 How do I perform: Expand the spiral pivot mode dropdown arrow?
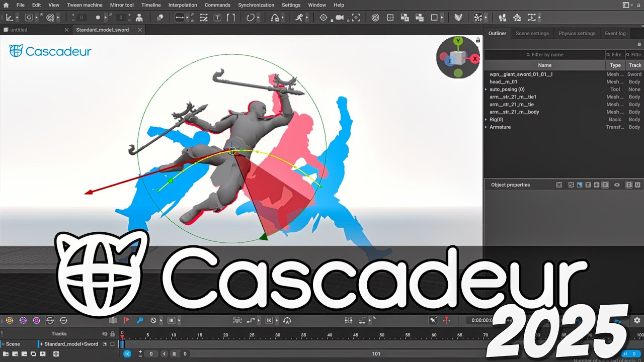pos(58,18)
